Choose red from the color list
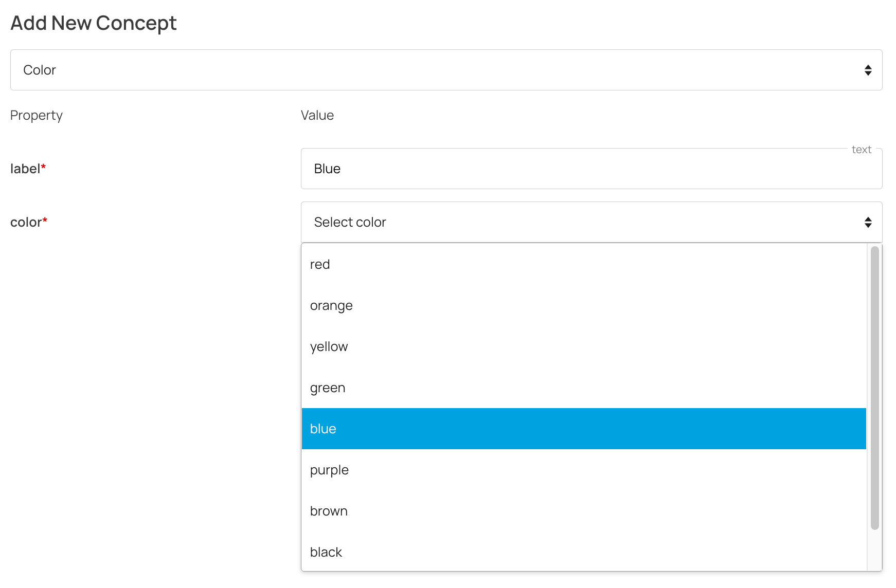896x588 pixels. click(x=320, y=264)
